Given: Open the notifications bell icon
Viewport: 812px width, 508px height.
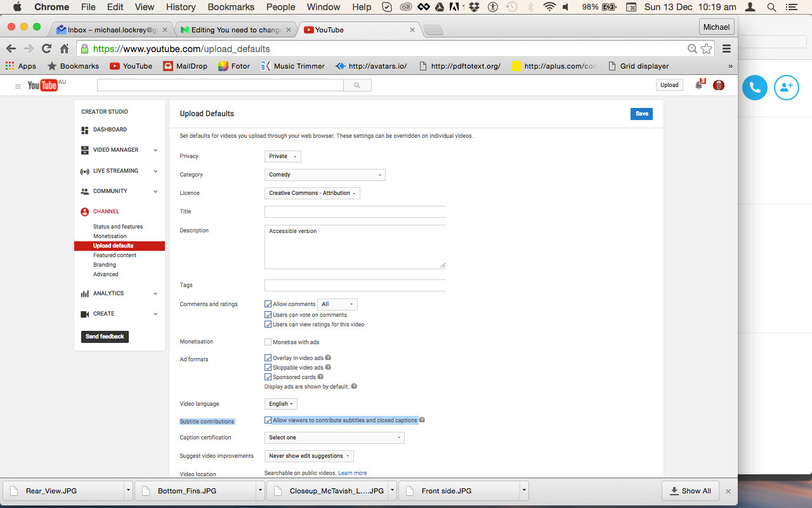Looking at the screenshot, I should tap(699, 84).
